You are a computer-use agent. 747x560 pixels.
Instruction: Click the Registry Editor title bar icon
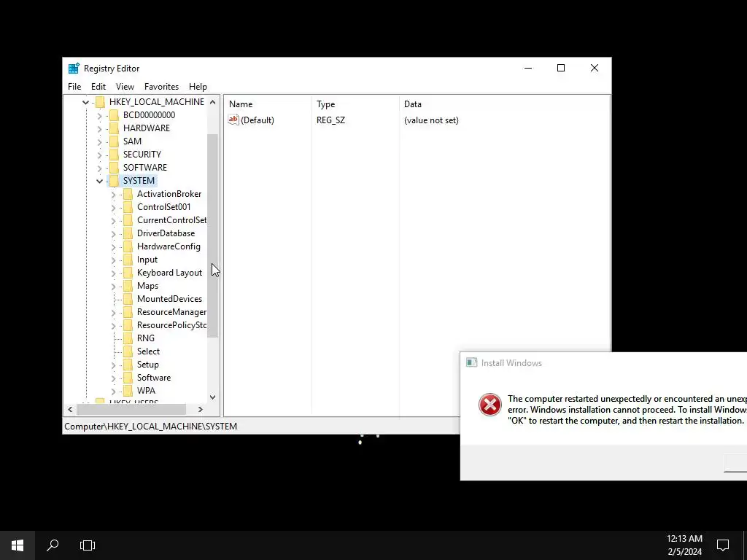74,69
